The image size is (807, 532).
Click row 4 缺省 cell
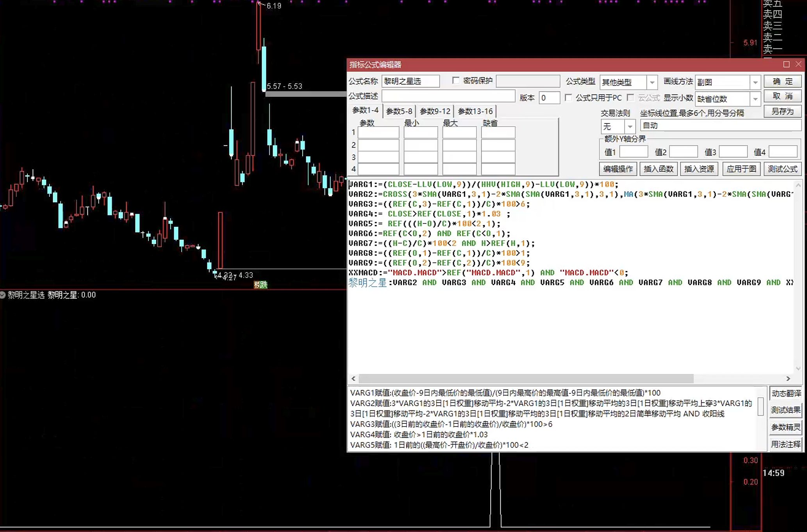click(498, 169)
